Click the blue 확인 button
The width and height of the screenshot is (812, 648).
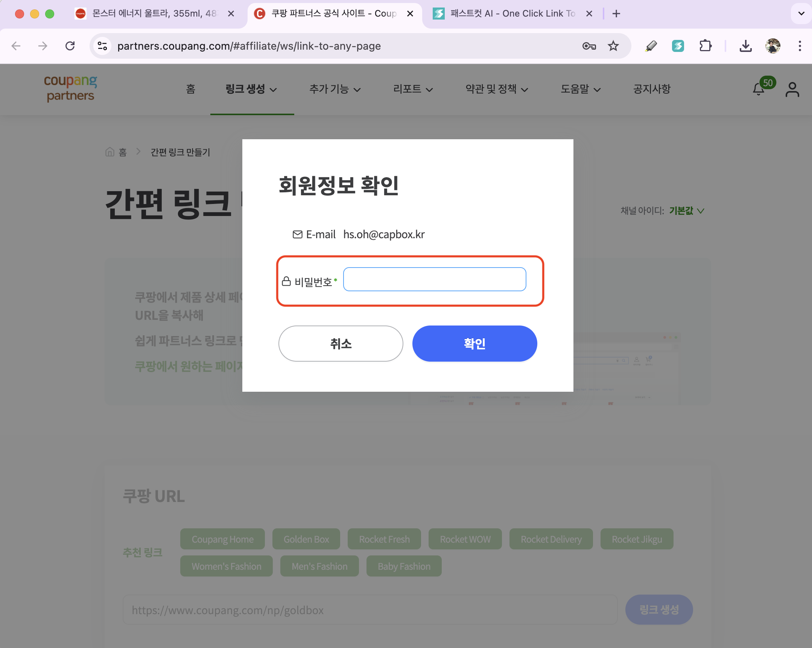[474, 344]
